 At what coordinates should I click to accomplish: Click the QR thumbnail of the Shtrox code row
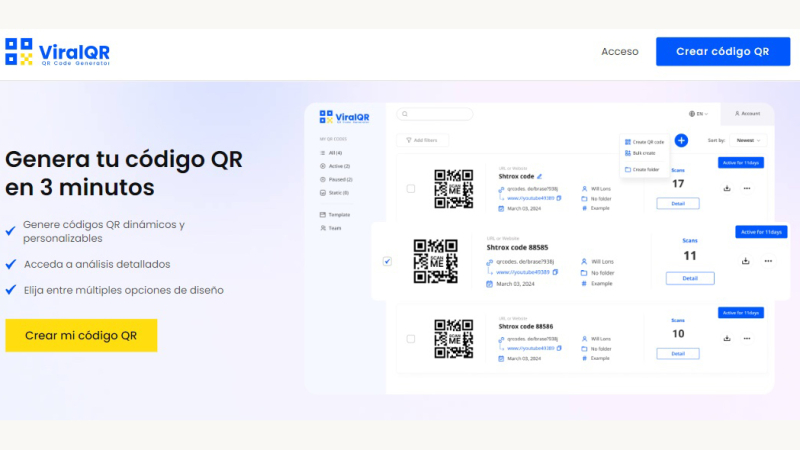tap(454, 189)
